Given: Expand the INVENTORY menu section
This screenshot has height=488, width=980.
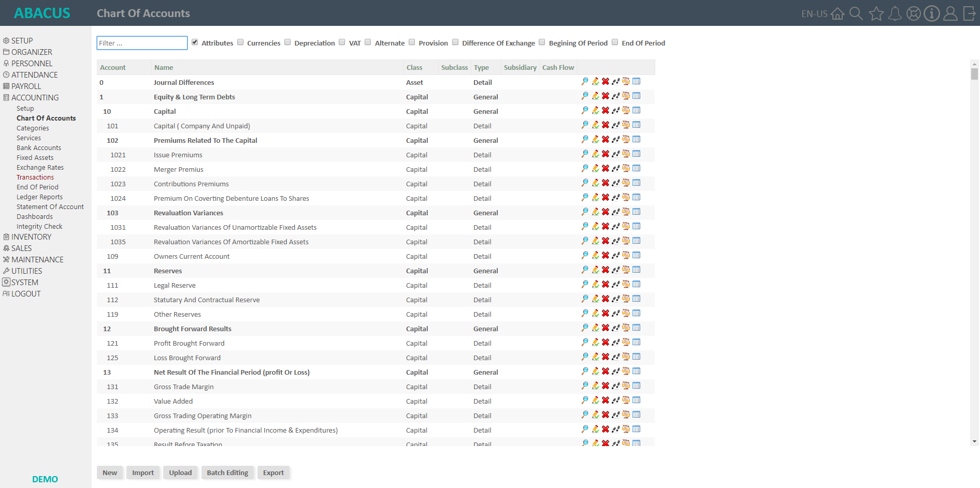Looking at the screenshot, I should (x=31, y=237).
